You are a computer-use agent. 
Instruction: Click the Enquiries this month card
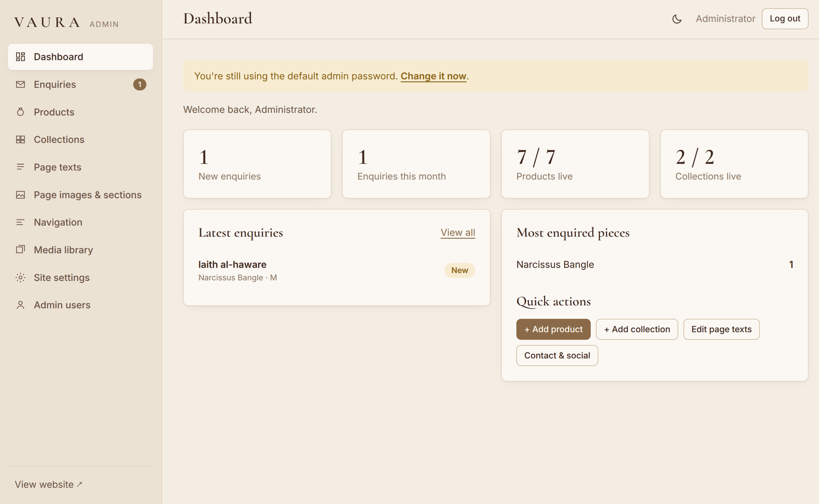pos(416,164)
